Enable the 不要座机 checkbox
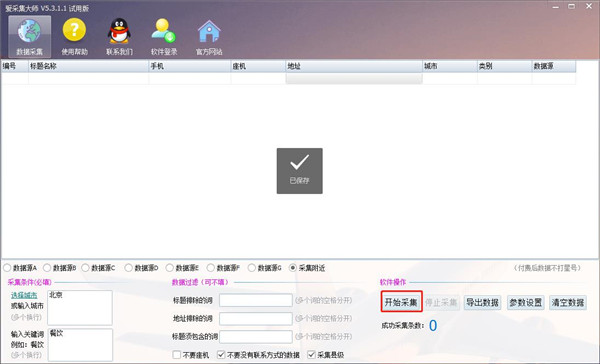This screenshot has height=364, width=600. pyautogui.click(x=177, y=355)
